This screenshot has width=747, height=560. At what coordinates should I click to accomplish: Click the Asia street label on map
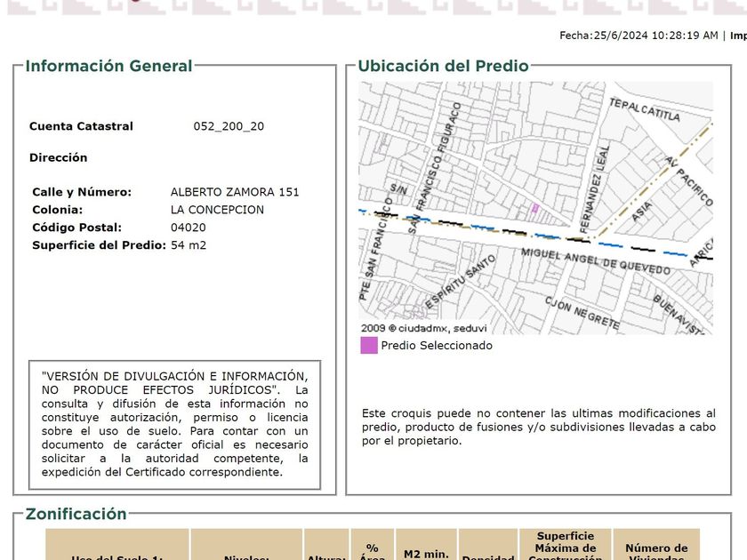coord(642,211)
